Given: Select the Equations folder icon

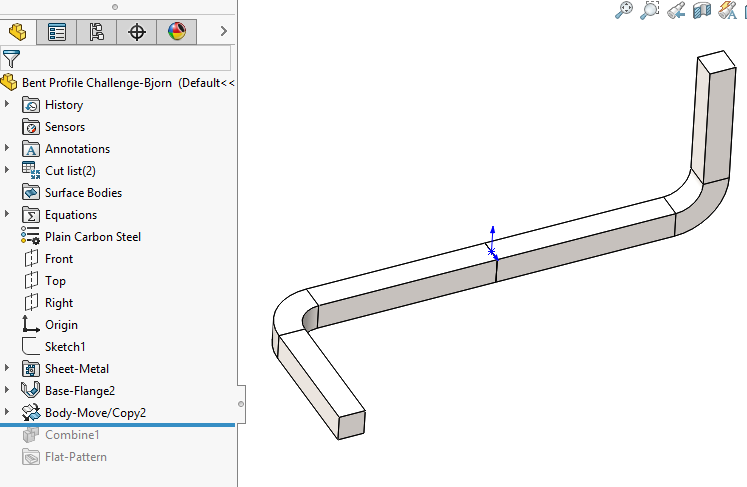Looking at the screenshot, I should click(x=31, y=215).
